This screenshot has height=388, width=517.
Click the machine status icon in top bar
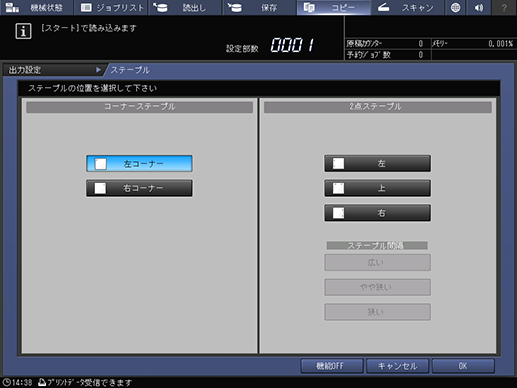[x=12, y=7]
